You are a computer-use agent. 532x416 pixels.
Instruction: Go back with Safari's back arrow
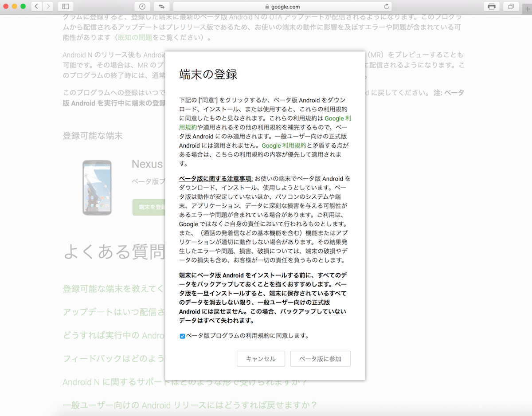click(x=36, y=6)
